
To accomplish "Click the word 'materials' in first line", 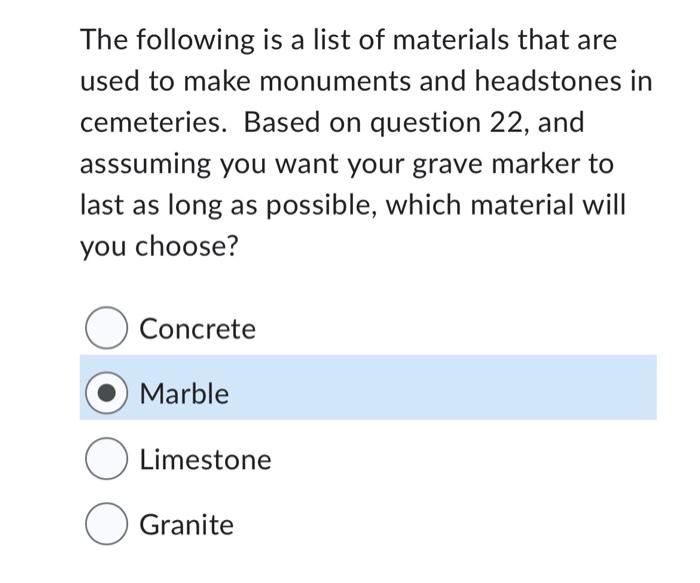I will click(450, 40).
